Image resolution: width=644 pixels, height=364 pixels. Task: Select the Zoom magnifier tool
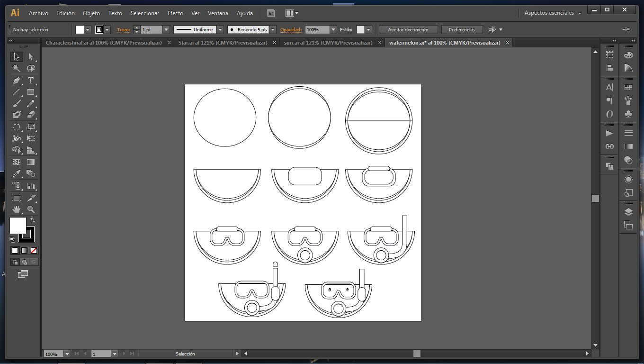click(31, 209)
